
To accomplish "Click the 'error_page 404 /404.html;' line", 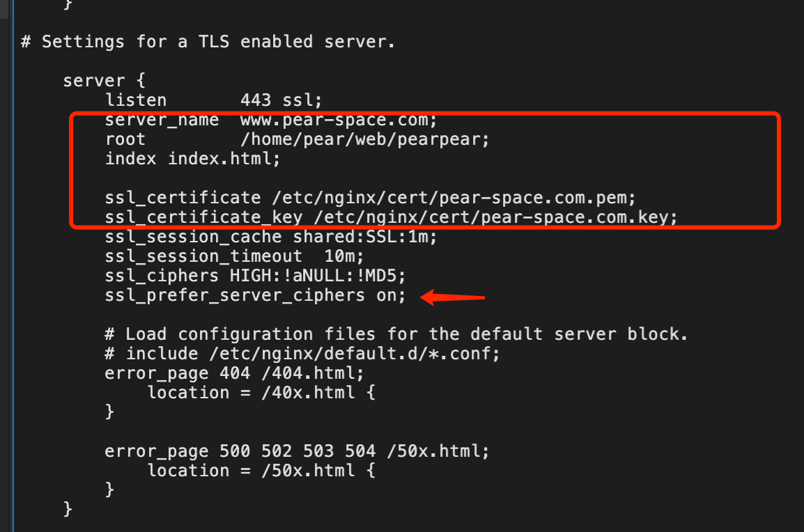I will [x=234, y=373].
